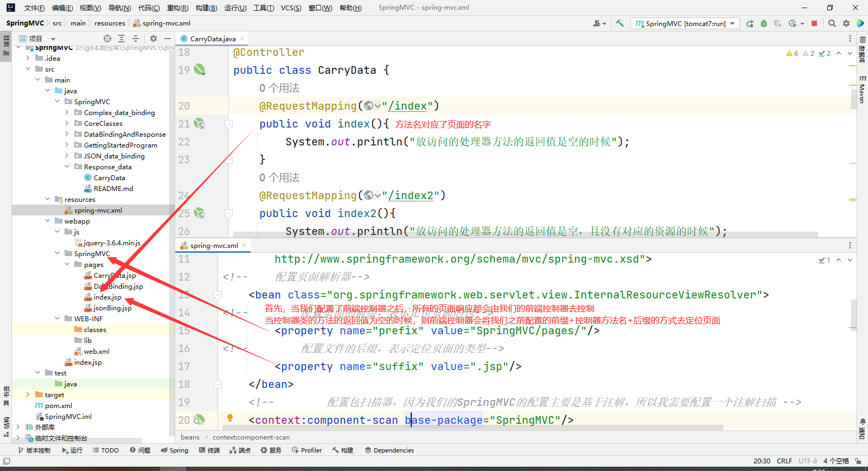The width and height of the screenshot is (868, 471).
Task: Click the gutter bean icon on line 19
Action: (x=200, y=69)
